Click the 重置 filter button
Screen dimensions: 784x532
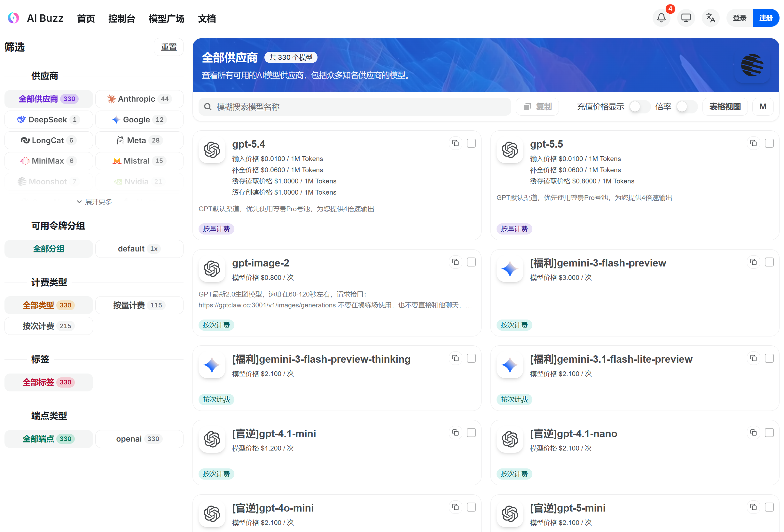[169, 47]
